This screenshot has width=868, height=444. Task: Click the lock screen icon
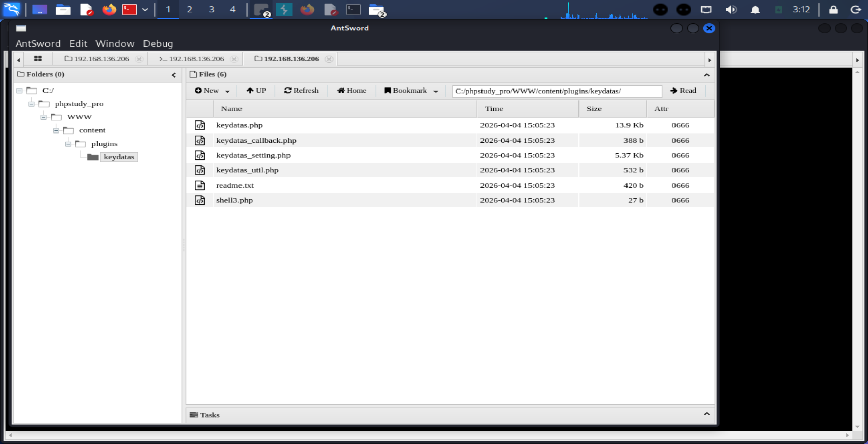tap(833, 9)
